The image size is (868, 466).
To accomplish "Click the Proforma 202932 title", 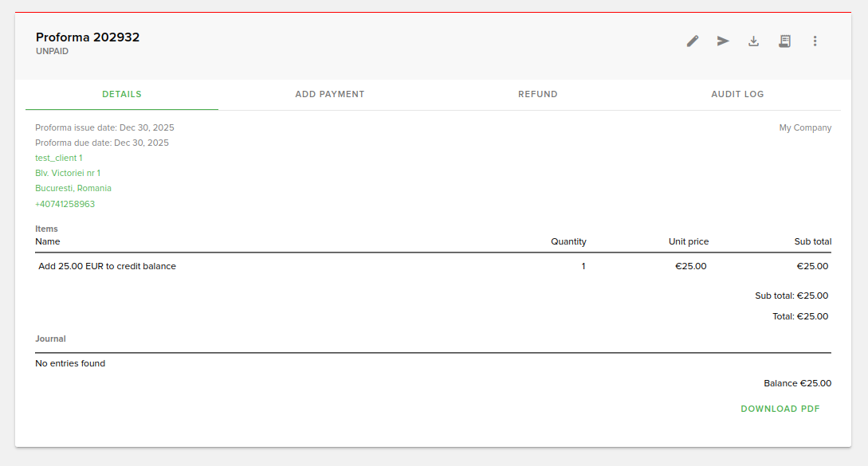I will pos(88,37).
